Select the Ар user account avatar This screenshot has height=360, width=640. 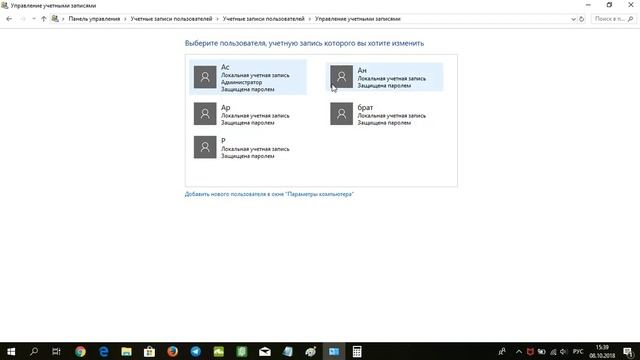point(205,113)
